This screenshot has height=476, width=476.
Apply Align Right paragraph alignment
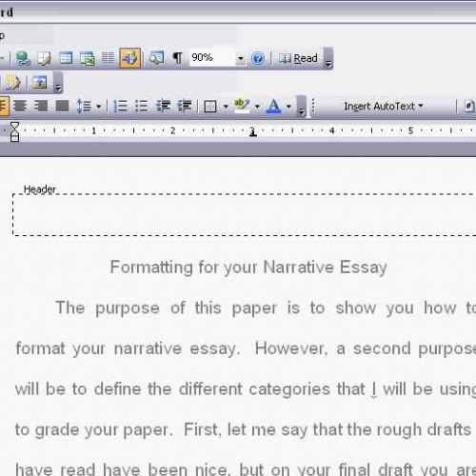[x=41, y=106]
